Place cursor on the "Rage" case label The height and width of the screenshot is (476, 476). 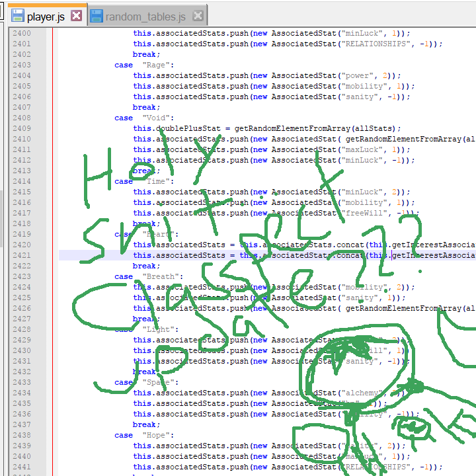(x=157, y=65)
